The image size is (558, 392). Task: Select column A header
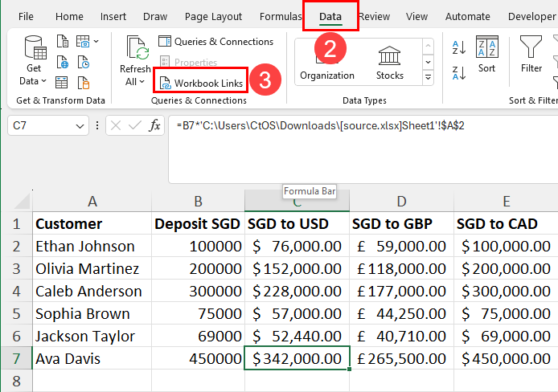[92, 201]
